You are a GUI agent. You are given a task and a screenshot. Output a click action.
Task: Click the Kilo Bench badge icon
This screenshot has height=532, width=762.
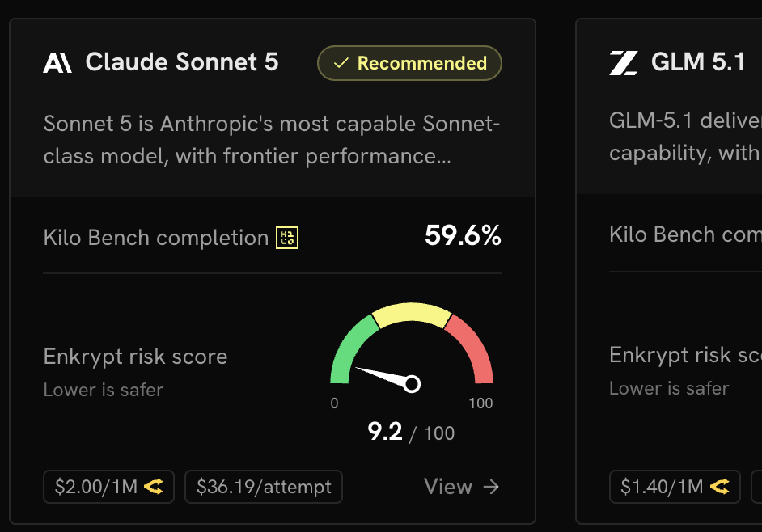(287, 238)
